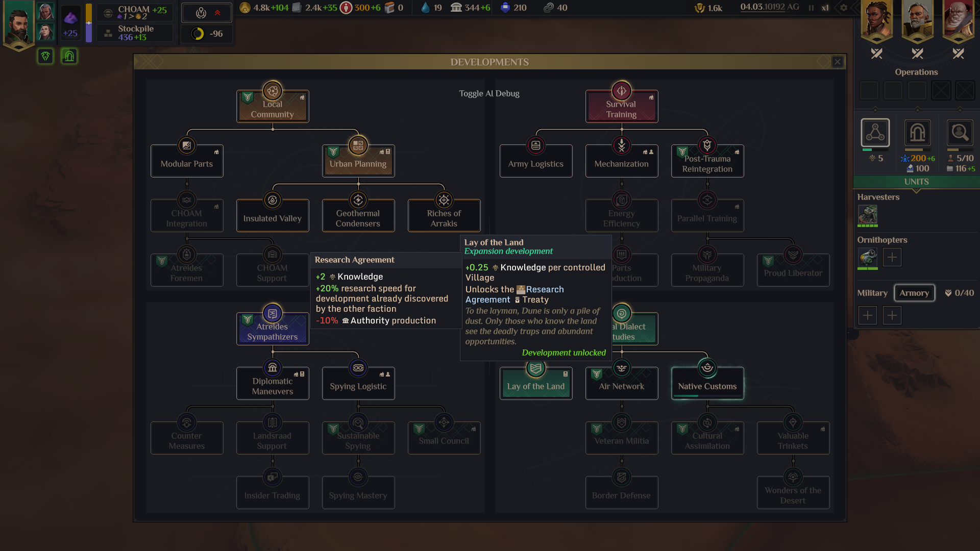Screen dimensions: 980x551
Task: Toggle the green arch icon under the leader portrait
Action: [69, 56]
